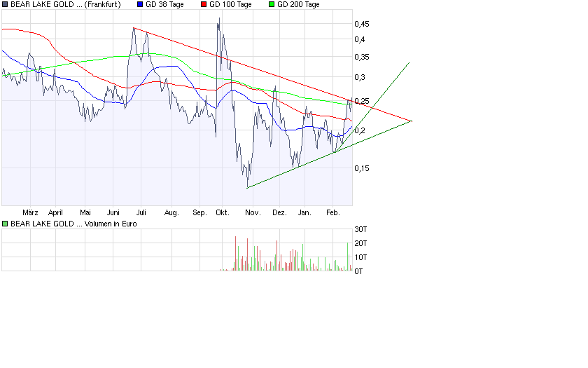Click the 0,45 price axis value

coord(362,24)
